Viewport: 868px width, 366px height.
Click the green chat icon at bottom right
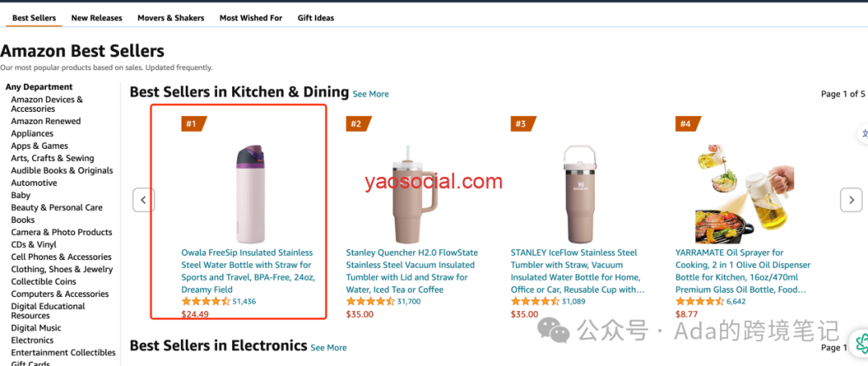coord(860,343)
